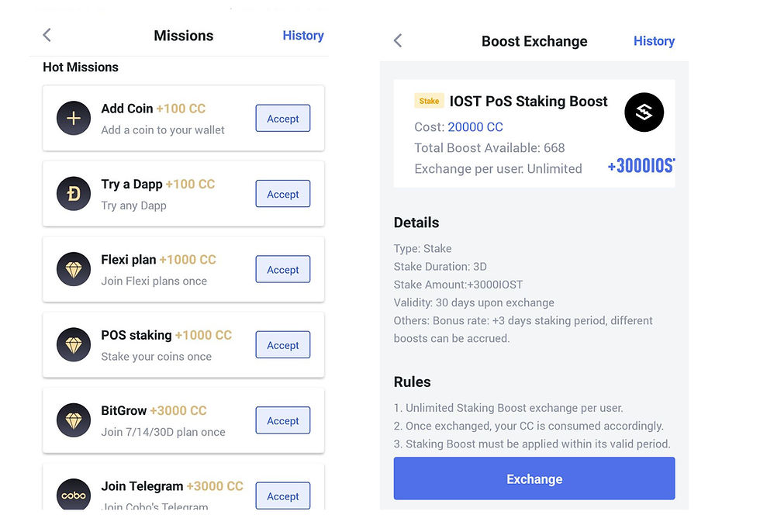The image size is (760, 532).
Task: Click the Try a Dapp coin icon
Action: tap(74, 194)
